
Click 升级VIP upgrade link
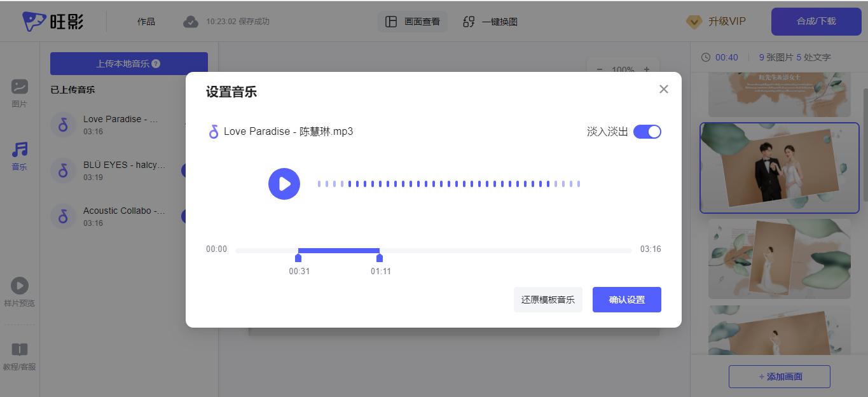(716, 22)
